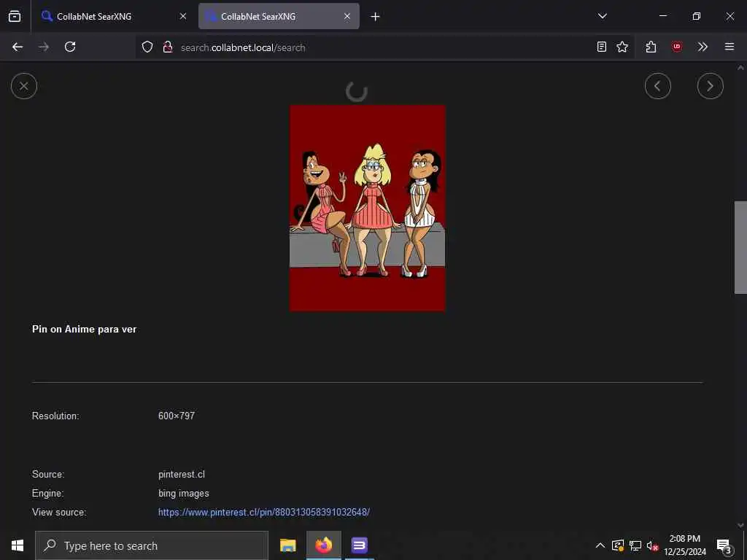Click the scrollbar down arrow
Screen dimensions: 747x560
point(740,525)
